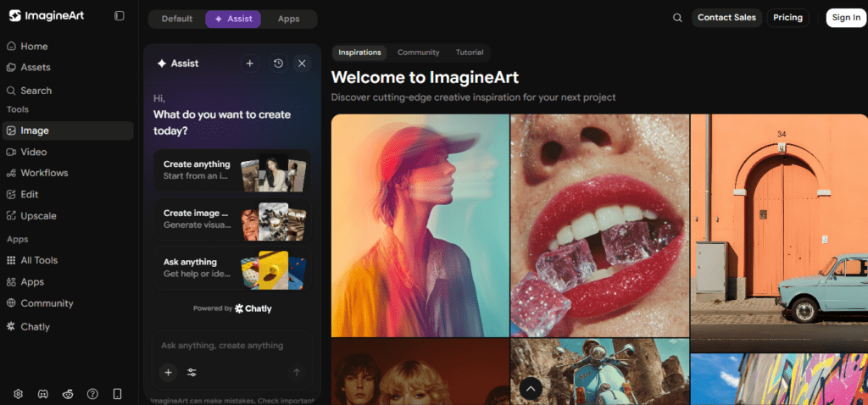
Task: Open chat settings sliders icon
Action: coord(192,372)
